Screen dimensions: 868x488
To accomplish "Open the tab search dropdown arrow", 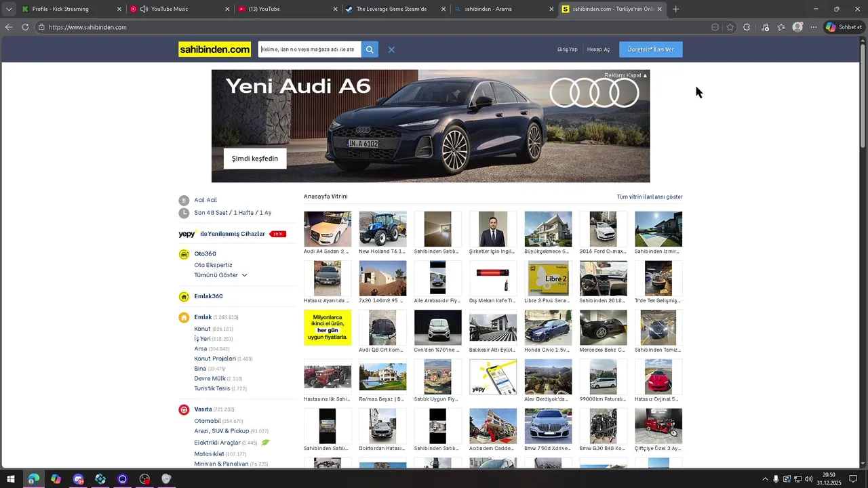I will (x=8, y=9).
